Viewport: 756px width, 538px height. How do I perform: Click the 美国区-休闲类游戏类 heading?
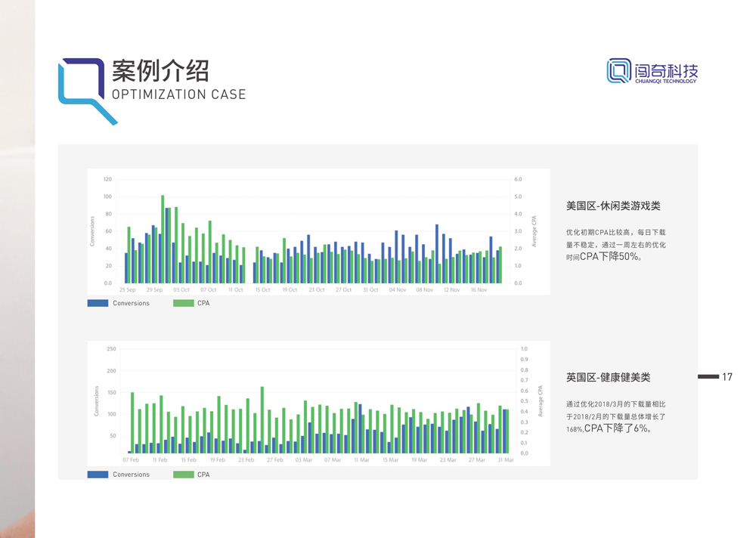coord(613,206)
